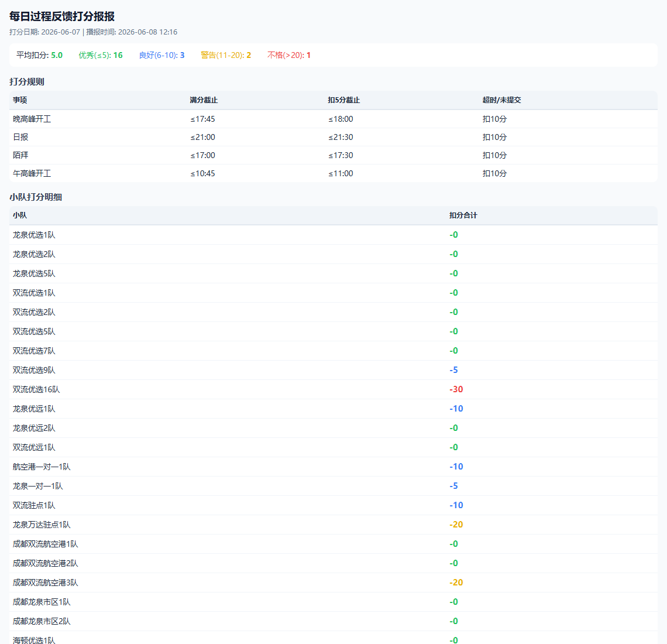Screen dimensions: 667x644
Task: Click the ≤21:00 deadline cell
Action: (202, 137)
